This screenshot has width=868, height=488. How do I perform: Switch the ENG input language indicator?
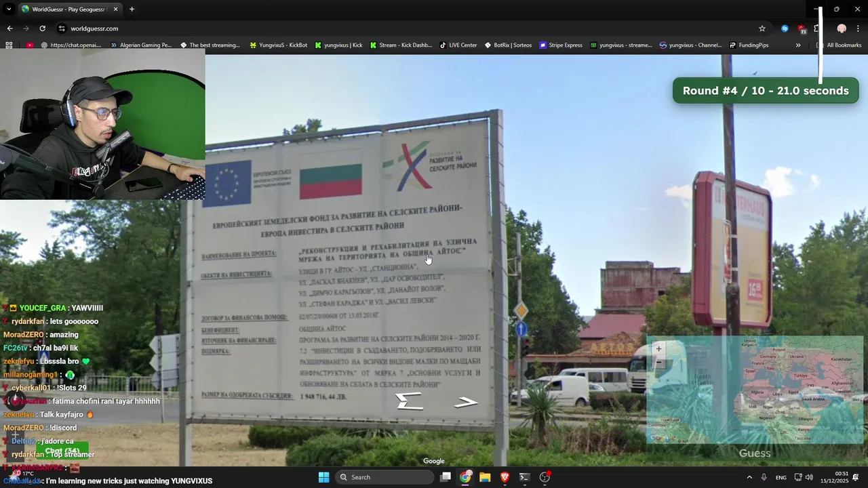(781, 477)
